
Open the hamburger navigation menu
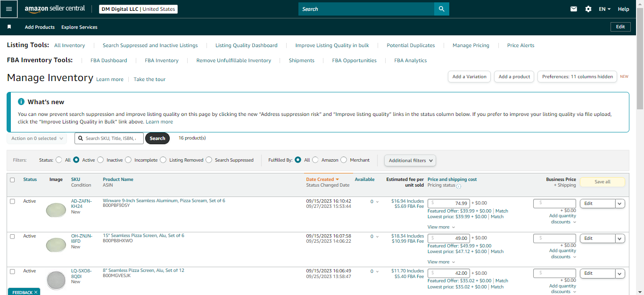tap(9, 9)
